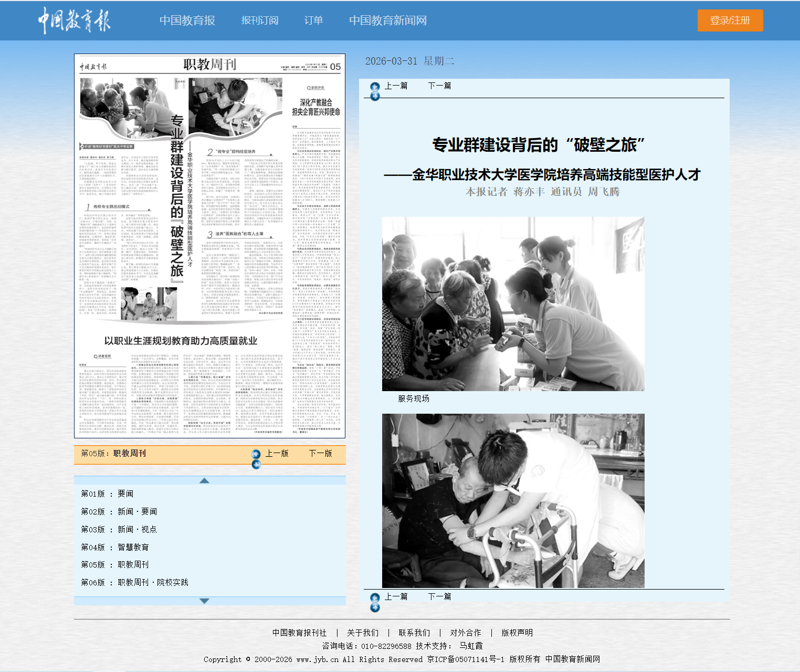Screen dimensions: 800x672
Task: Click left-arrow icon beside top 上一篇
Action: coord(375,87)
